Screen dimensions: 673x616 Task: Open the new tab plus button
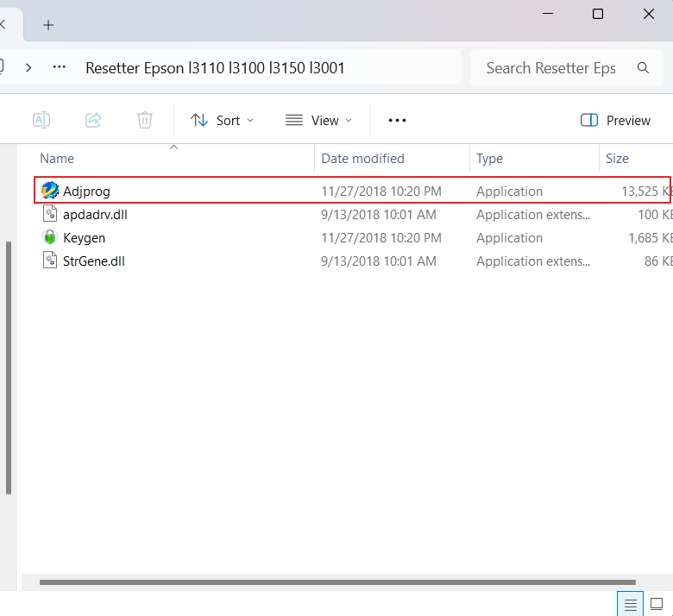tap(48, 24)
